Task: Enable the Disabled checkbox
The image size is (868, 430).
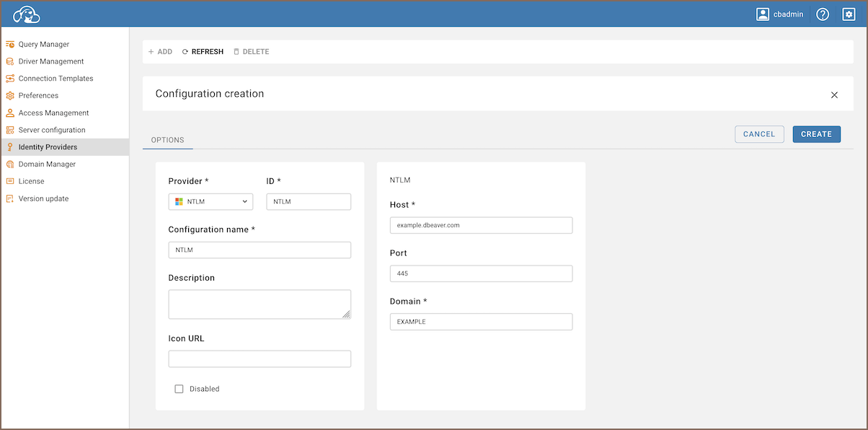Action: [x=179, y=389]
